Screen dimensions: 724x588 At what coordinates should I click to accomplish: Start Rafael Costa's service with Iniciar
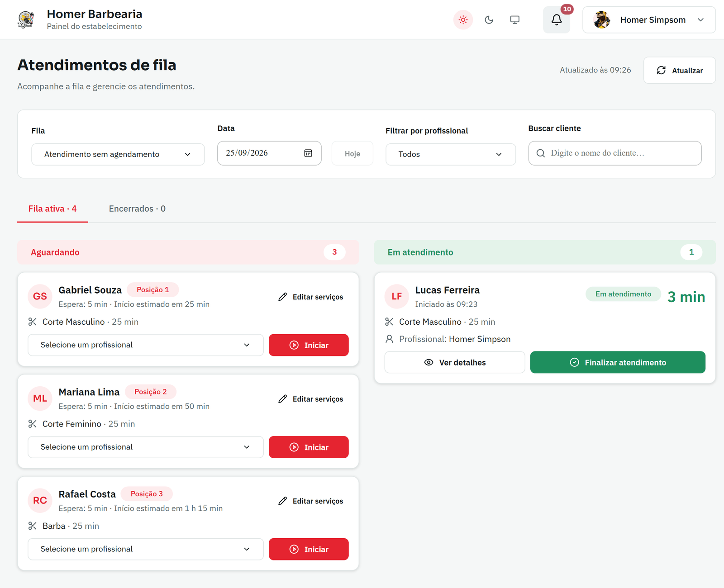[x=309, y=549]
